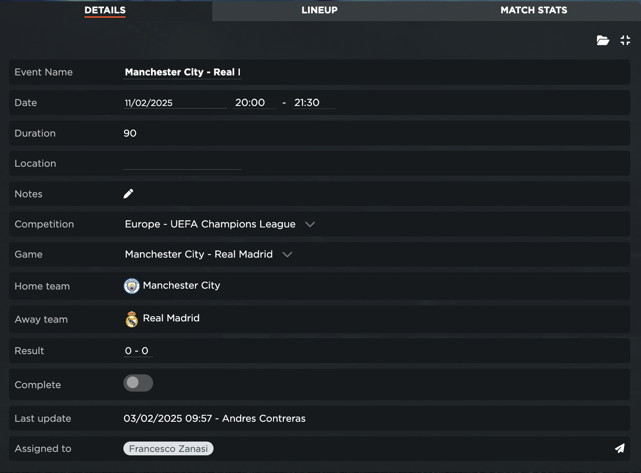Click the Francesco Zanasi assignee chip

pos(168,448)
